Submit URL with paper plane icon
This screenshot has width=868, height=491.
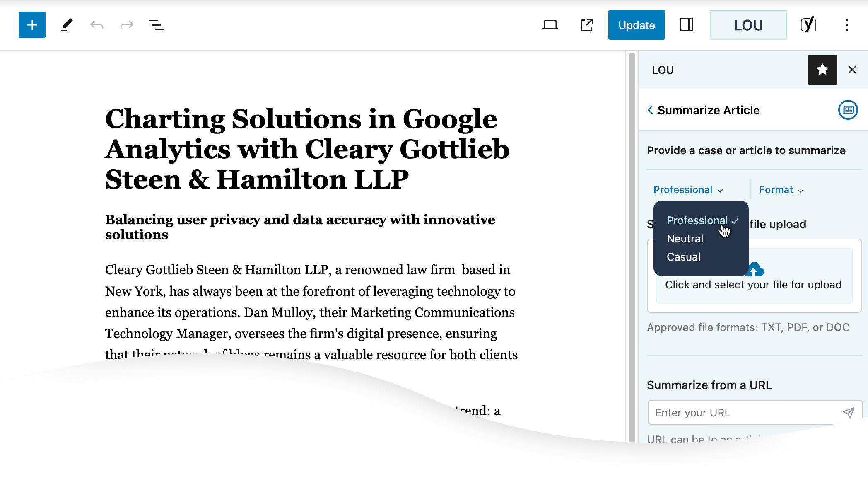pos(848,412)
